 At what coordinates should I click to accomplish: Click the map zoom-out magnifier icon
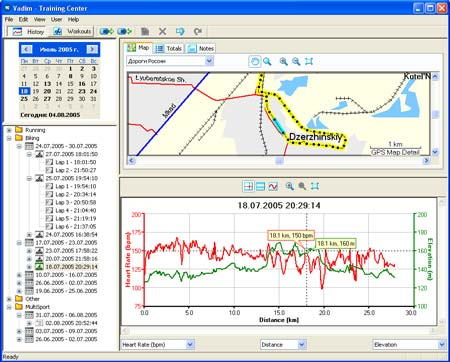[296, 61]
